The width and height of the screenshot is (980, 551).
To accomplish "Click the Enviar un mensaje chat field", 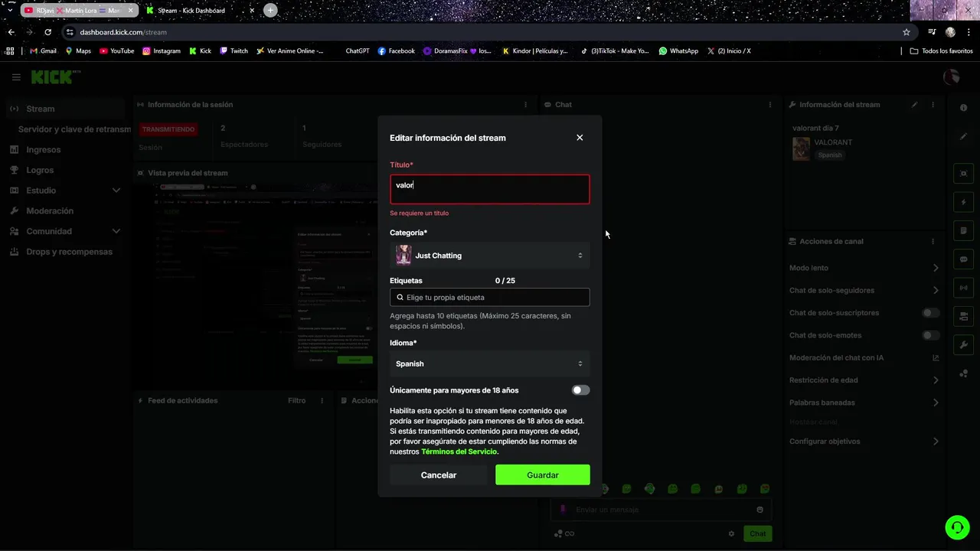I will tap(661, 510).
